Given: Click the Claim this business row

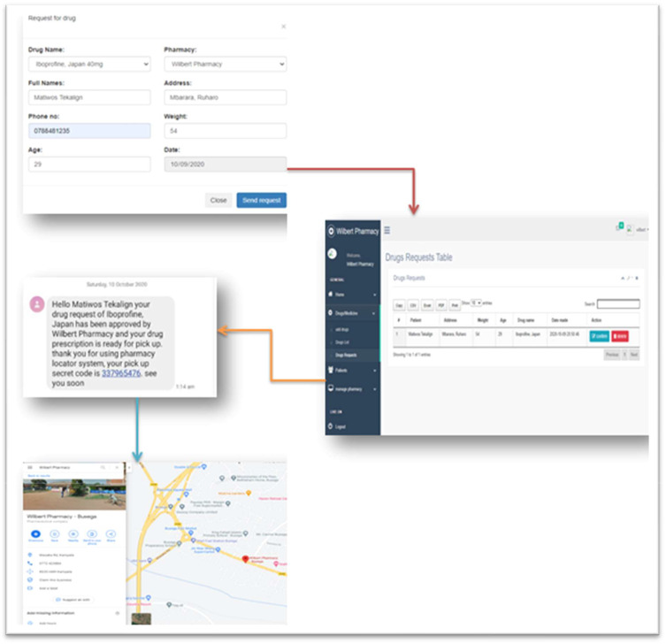Looking at the screenshot, I should (x=74, y=579).
